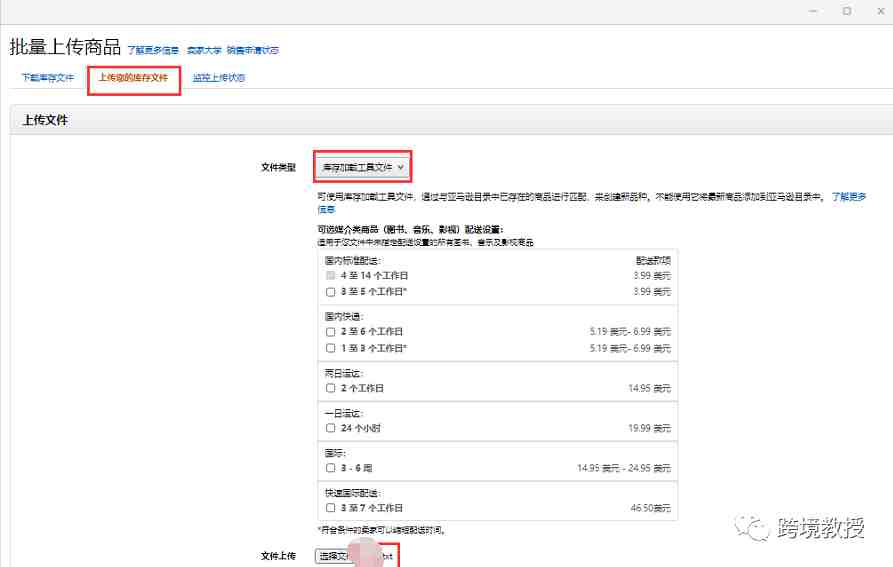Click the window minimize icon
The height and width of the screenshot is (567, 893).
(x=813, y=11)
